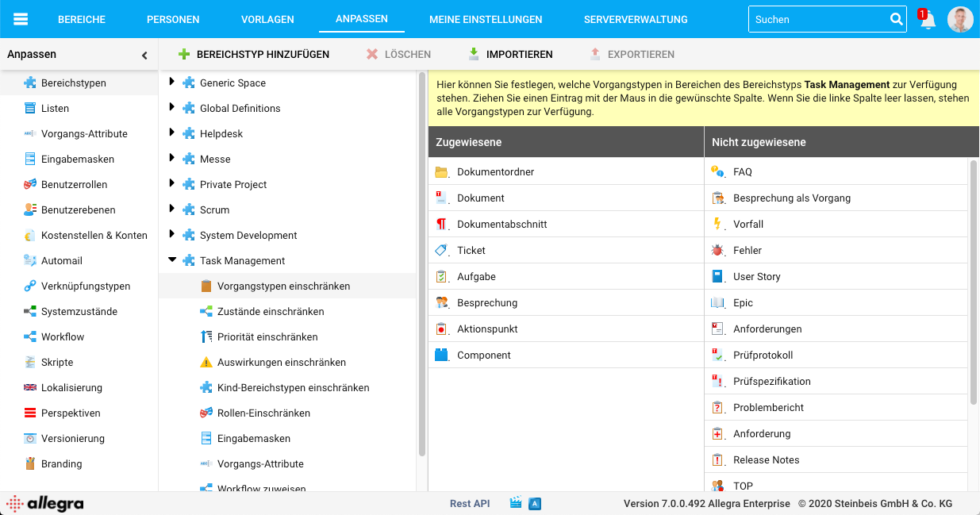Open the Serververwaltung tab

[635, 19]
